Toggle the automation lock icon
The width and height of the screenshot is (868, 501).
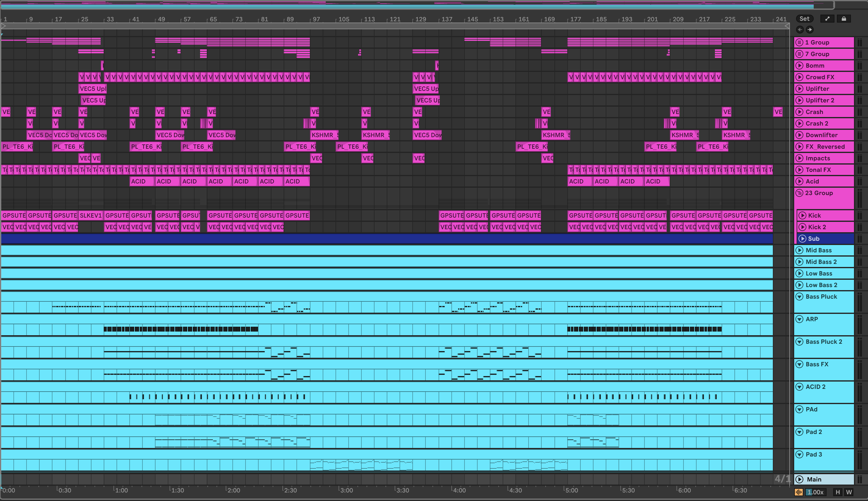coord(844,19)
